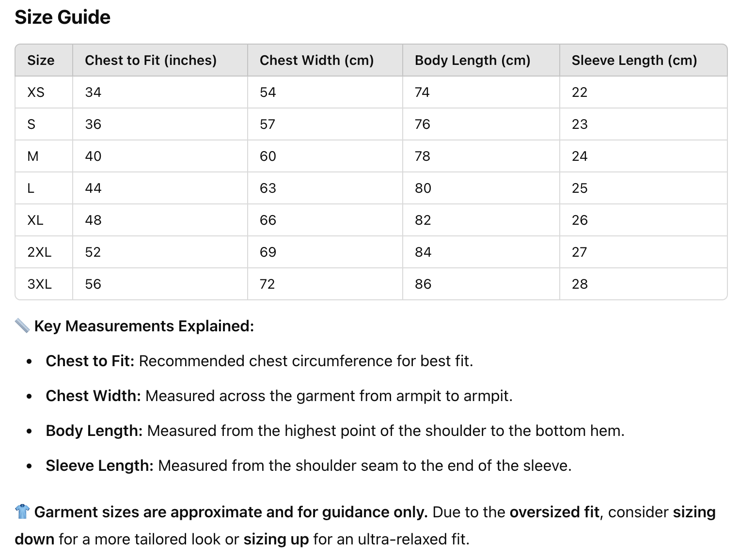Select body length value 82 for XL
The image size is (756, 558).
click(423, 220)
